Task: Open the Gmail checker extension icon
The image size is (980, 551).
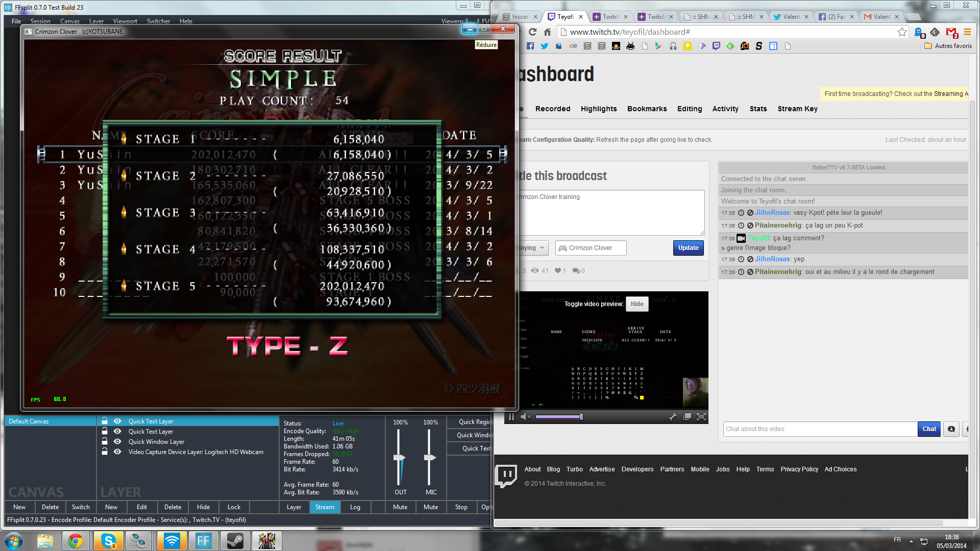Action: coord(951,32)
